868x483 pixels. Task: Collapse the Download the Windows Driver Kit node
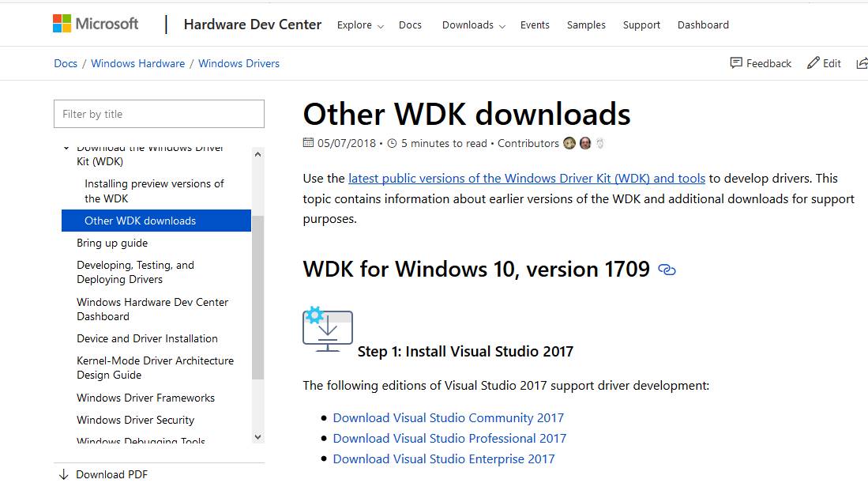[x=66, y=149]
